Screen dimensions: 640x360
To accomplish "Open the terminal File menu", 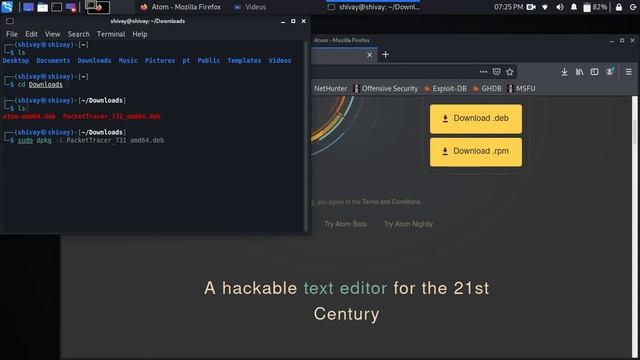I will click(x=11, y=34).
